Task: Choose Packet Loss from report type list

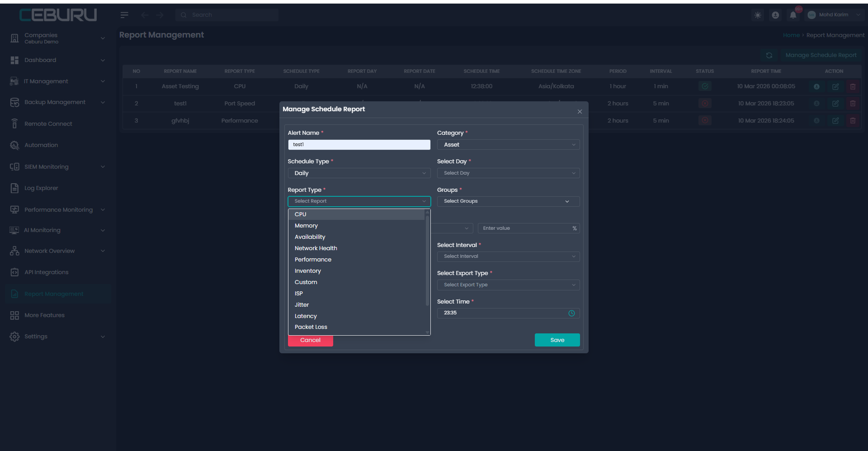Action: click(x=356, y=327)
